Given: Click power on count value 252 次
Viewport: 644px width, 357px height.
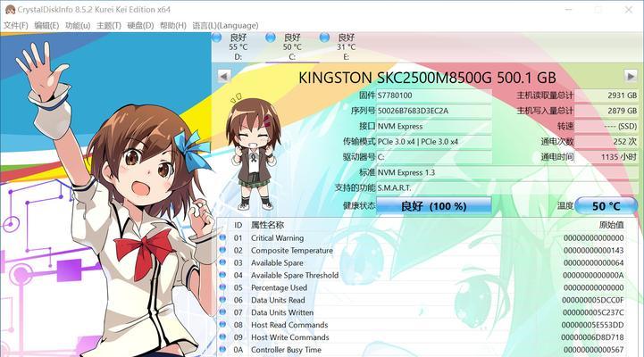Looking at the screenshot, I should click(606, 142).
